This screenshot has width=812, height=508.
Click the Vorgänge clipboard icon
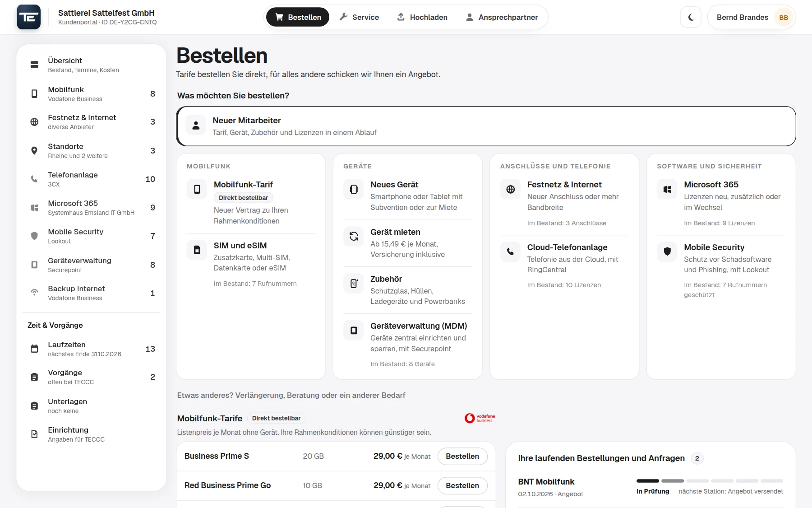tap(34, 377)
